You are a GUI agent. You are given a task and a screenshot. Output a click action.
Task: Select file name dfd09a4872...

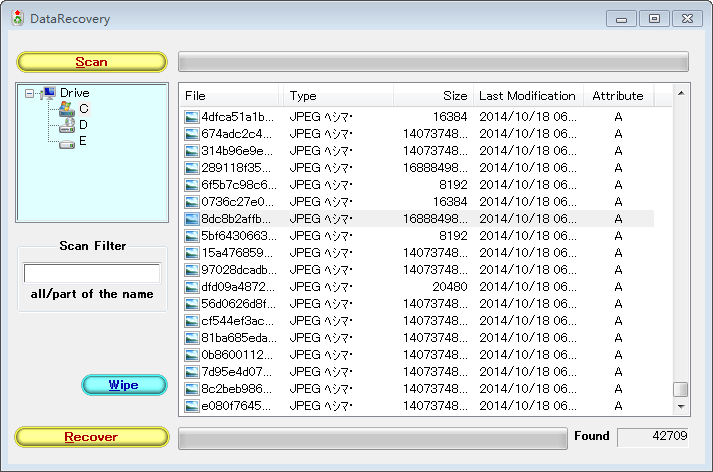238,287
